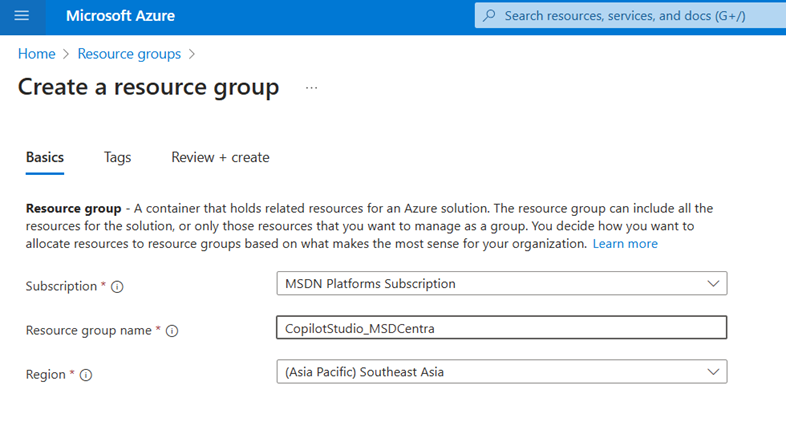Viewport: 786px width, 426px height.
Task: Show info tooltip for Region field
Action: (x=86, y=375)
